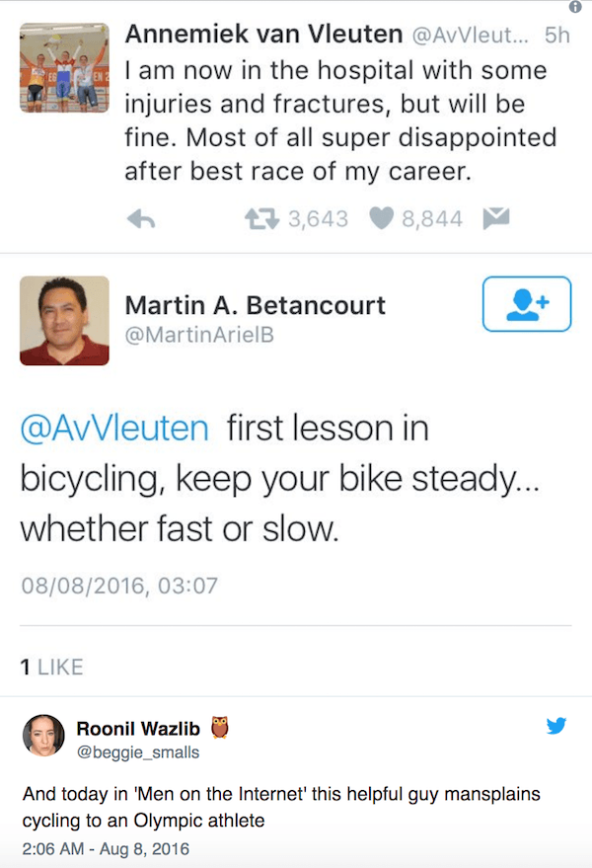Viewport: 592px width, 868px height.
Task: Open direct message envelope icon
Action: 495,219
